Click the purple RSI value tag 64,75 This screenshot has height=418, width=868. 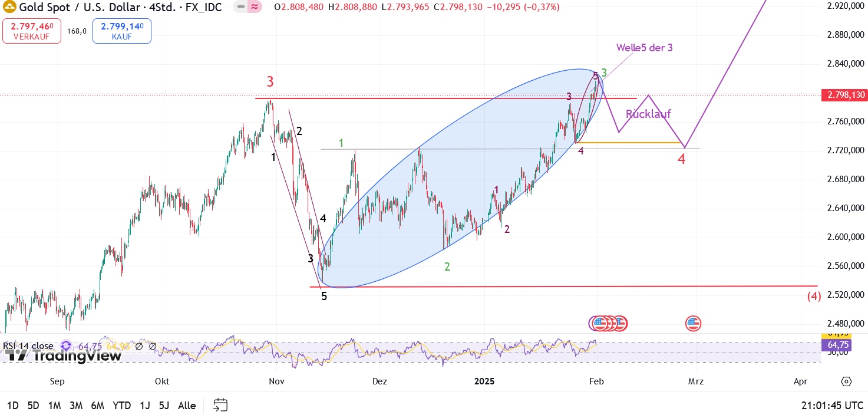(837, 344)
